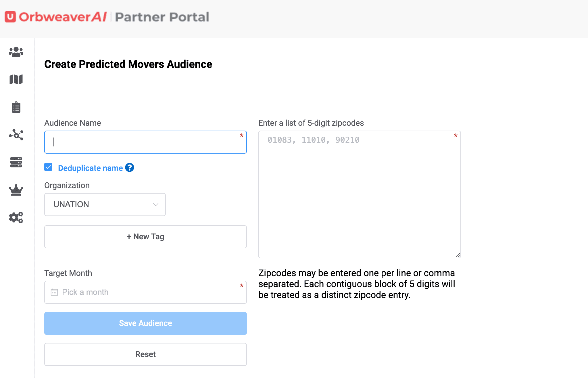The image size is (588, 378).
Task: Click the map icon in sidebar
Action: (16, 79)
